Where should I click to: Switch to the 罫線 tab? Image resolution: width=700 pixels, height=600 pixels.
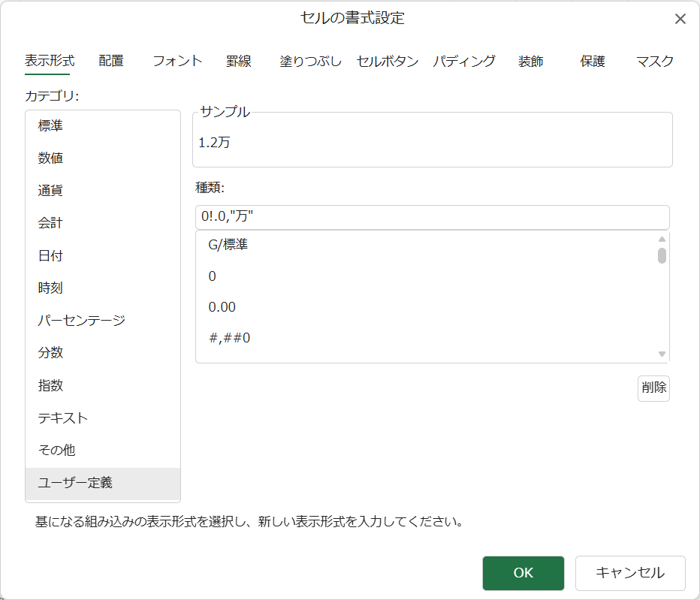(238, 61)
